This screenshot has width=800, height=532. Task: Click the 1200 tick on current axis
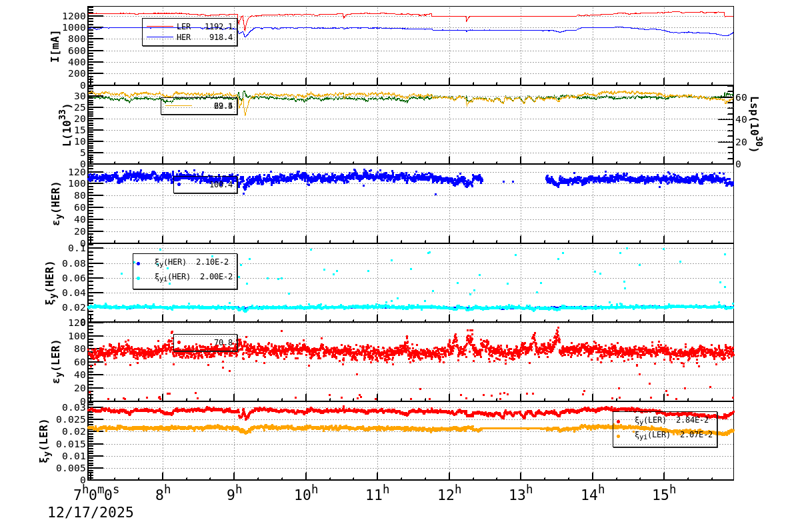click(x=73, y=16)
